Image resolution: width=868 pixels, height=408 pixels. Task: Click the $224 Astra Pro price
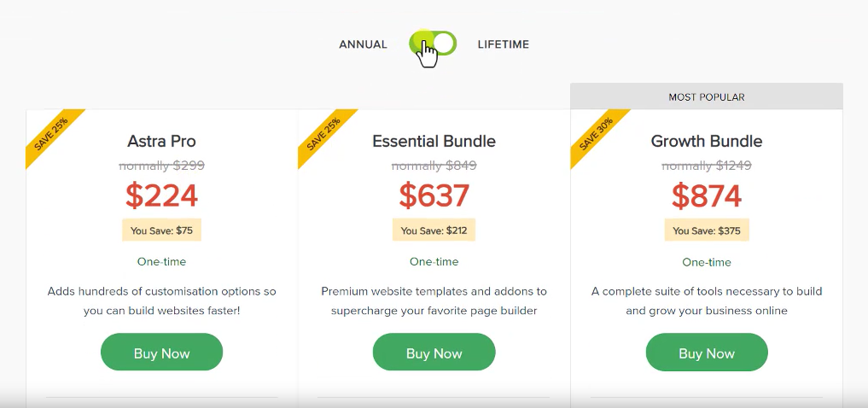[161, 195]
